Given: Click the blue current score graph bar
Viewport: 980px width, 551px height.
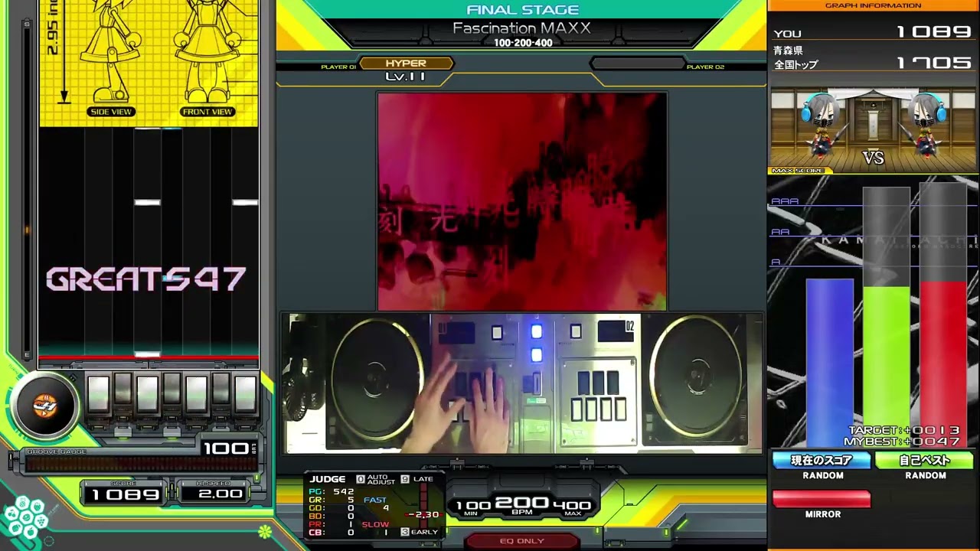Looking at the screenshot, I should coord(829,362).
